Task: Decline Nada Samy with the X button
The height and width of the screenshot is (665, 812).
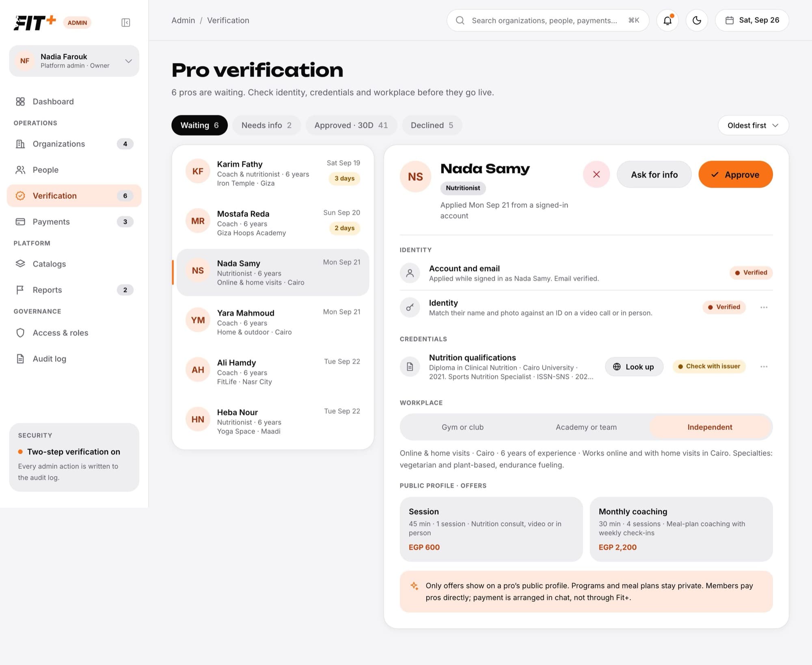Action: (x=596, y=175)
